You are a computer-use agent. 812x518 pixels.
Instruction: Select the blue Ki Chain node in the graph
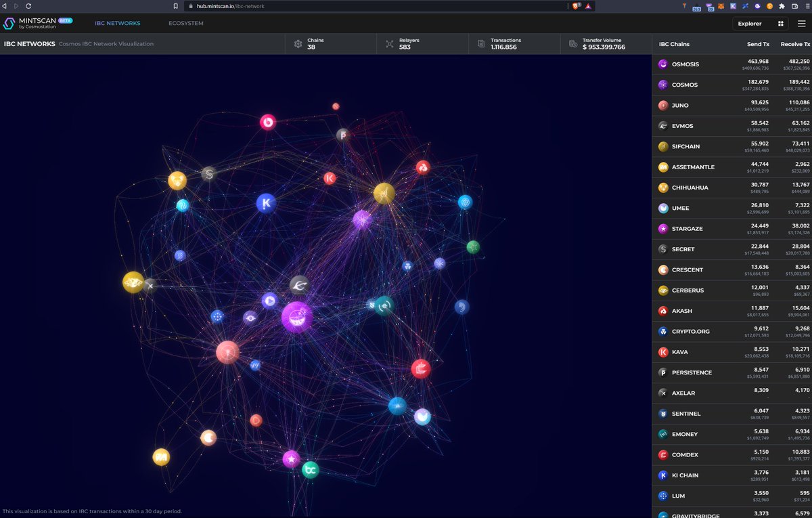266,203
